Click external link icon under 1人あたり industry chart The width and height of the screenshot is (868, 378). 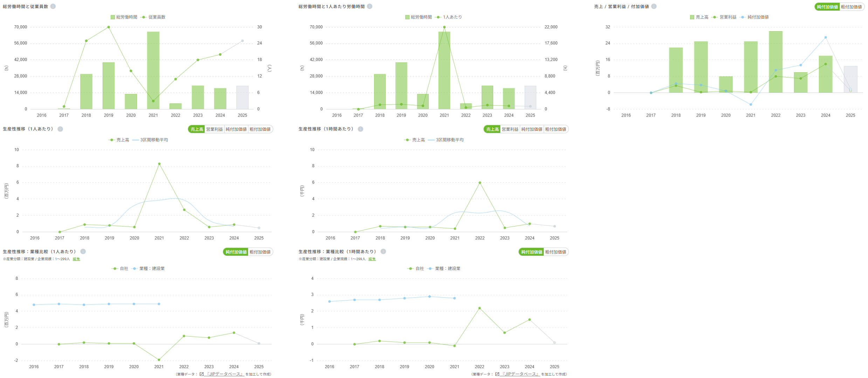[x=201, y=374]
